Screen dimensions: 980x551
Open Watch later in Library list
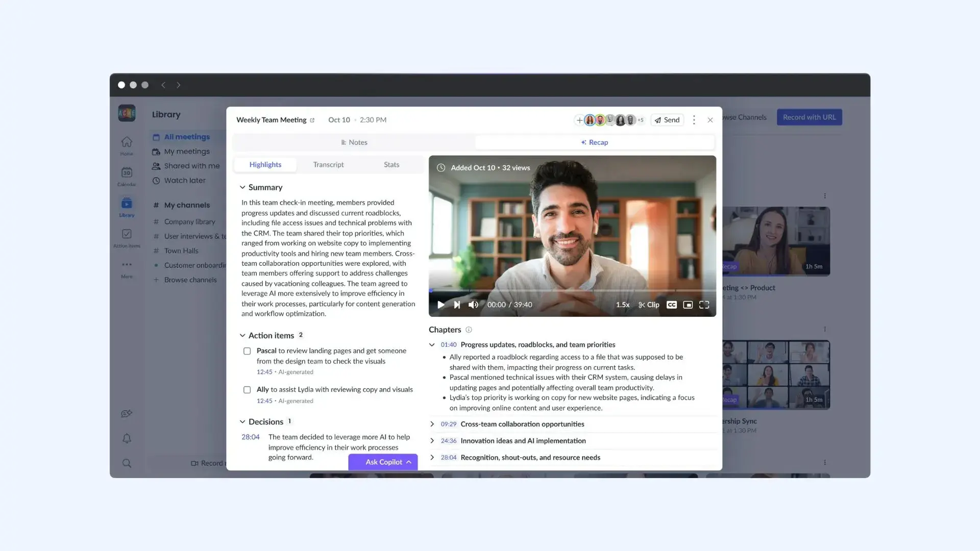tap(179, 181)
